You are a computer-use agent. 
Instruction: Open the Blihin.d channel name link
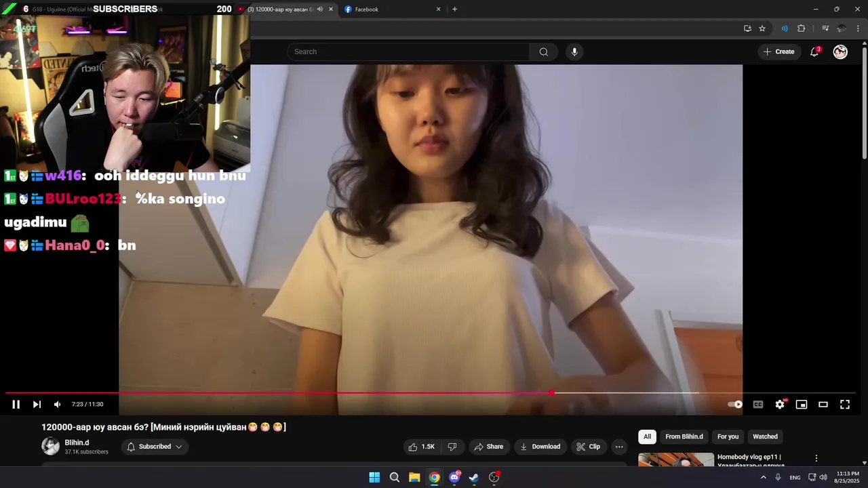click(x=77, y=443)
